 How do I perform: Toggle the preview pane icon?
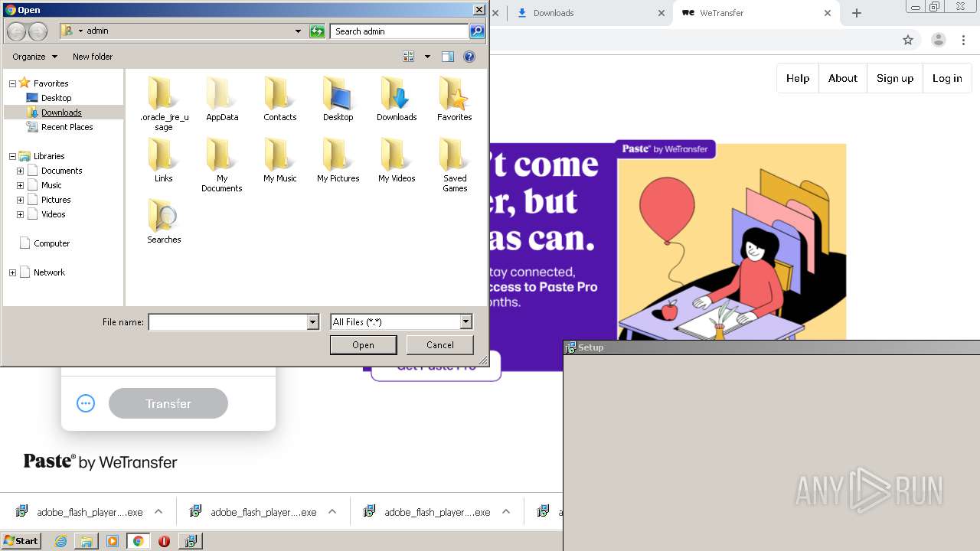click(x=448, y=57)
